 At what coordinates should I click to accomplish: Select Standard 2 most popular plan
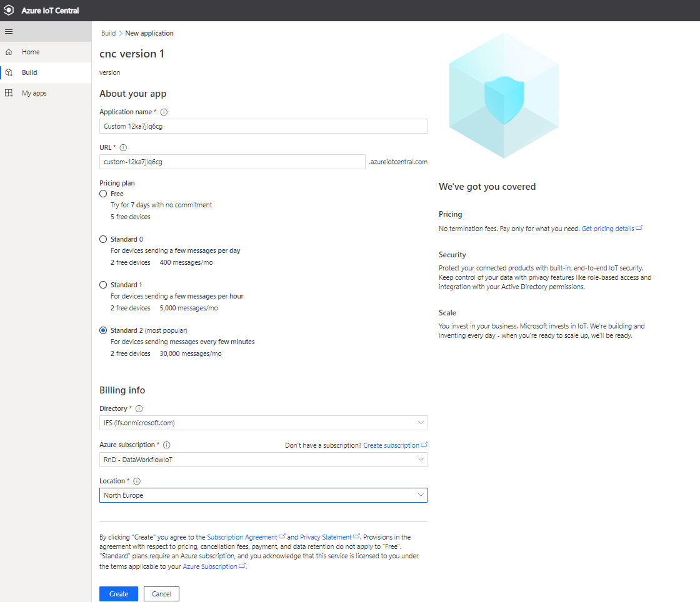tap(103, 330)
